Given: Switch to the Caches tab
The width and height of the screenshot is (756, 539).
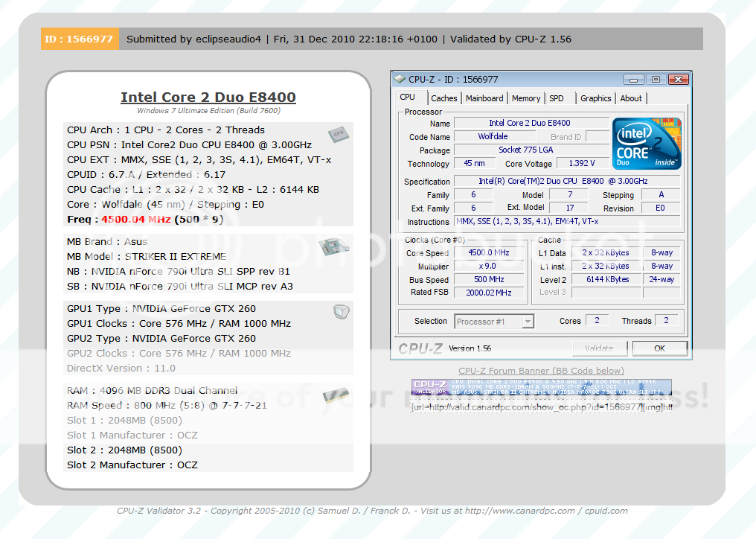Looking at the screenshot, I should pyautogui.click(x=444, y=98).
